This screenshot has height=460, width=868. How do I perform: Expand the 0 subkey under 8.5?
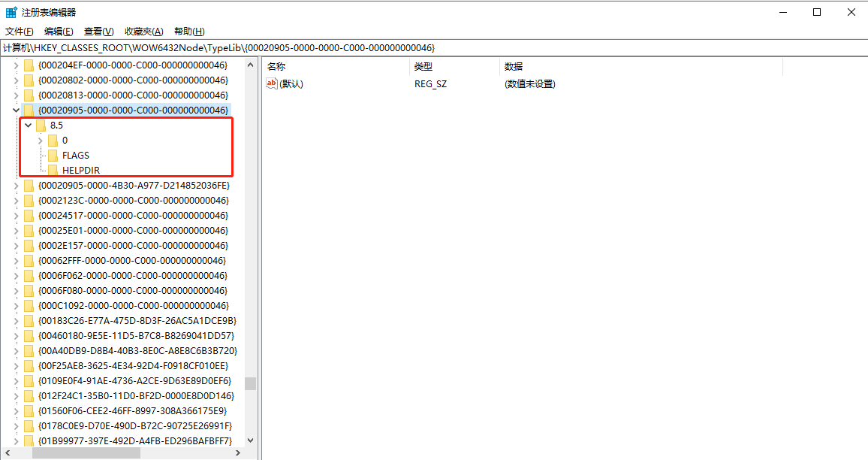(x=41, y=141)
